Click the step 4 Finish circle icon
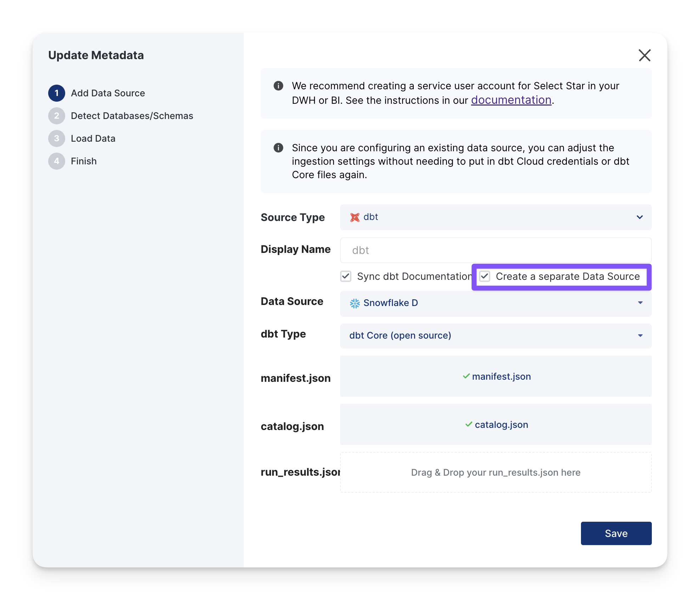Viewport: 700px width, 600px height. [57, 161]
